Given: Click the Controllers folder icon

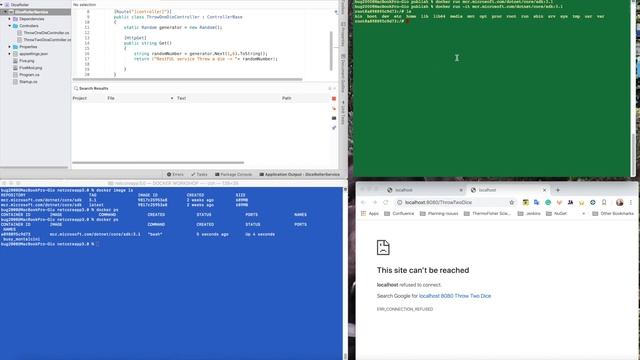Looking at the screenshot, I should tap(15, 26).
